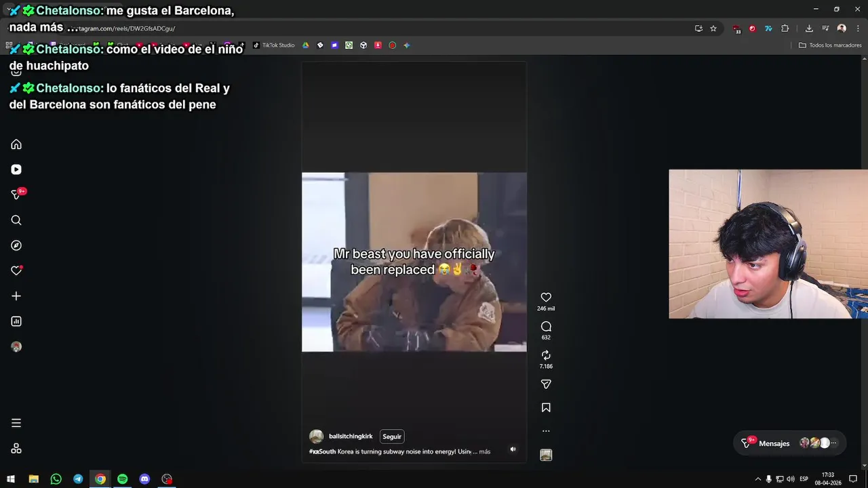Open the Mensajes floating button
This screenshot has height=488, width=868.
(790, 443)
